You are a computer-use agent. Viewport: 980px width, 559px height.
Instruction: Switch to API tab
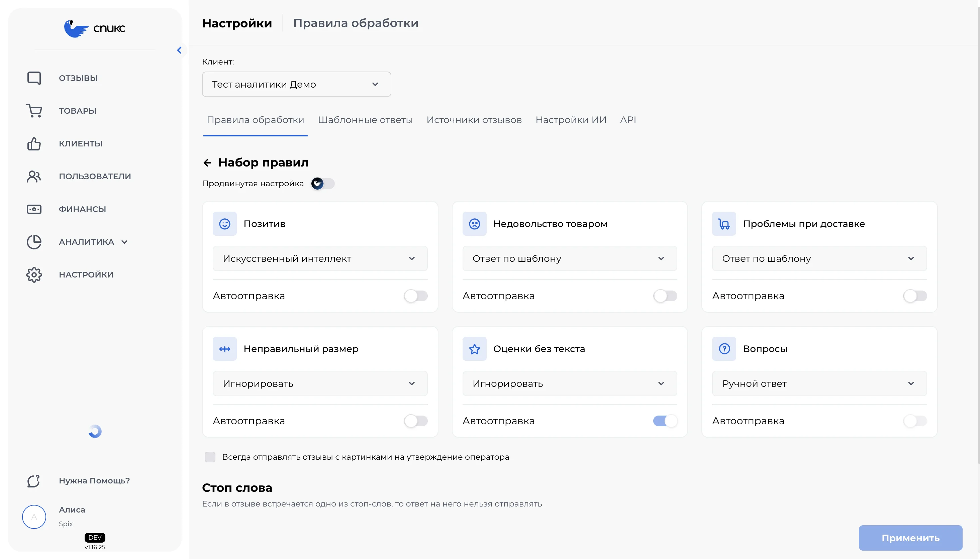pos(628,120)
